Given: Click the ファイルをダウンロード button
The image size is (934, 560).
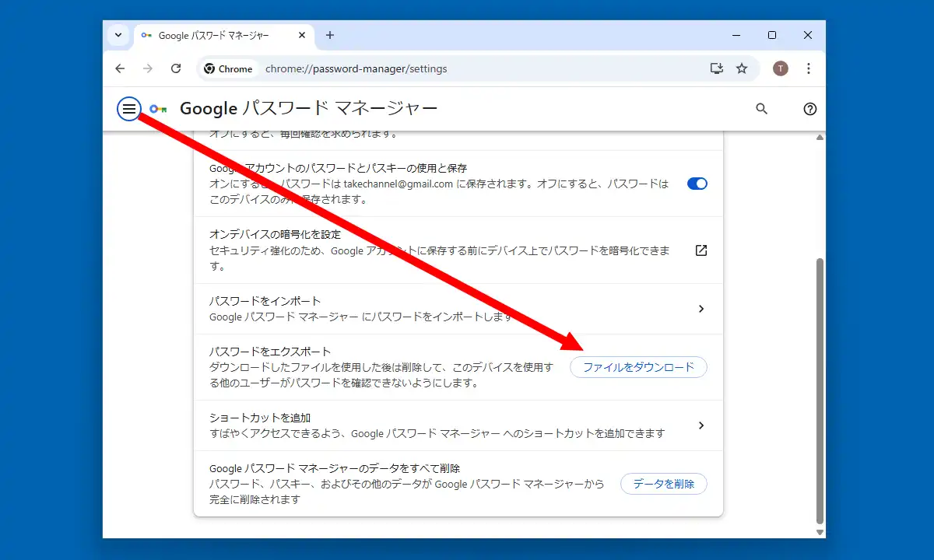Looking at the screenshot, I should pos(639,367).
